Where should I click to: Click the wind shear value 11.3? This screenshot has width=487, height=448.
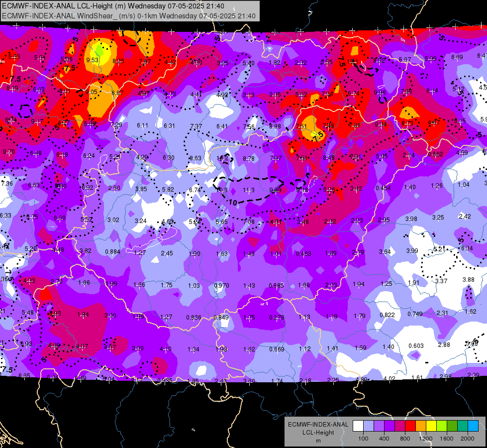pos(248,190)
